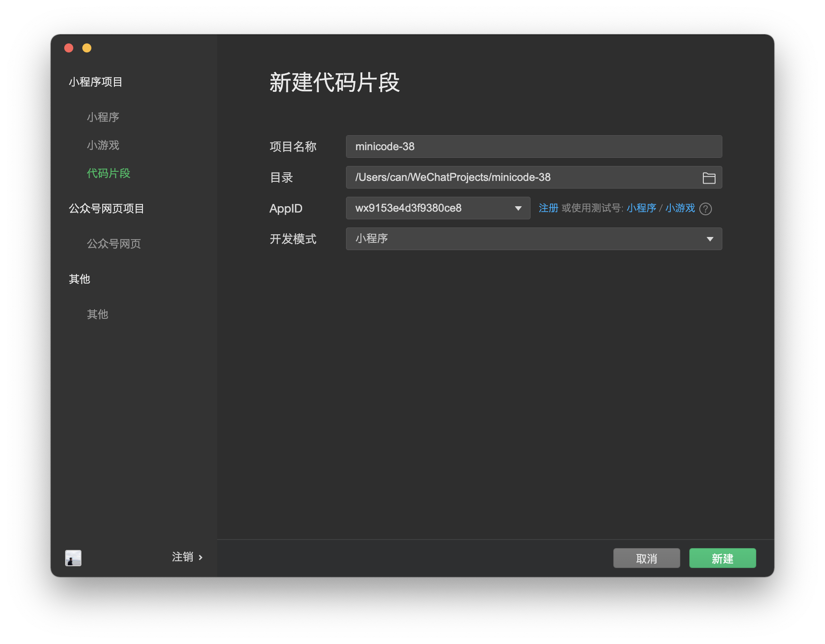This screenshot has width=825, height=644.
Task: Focus the 项目名称 input field
Action: point(533,147)
